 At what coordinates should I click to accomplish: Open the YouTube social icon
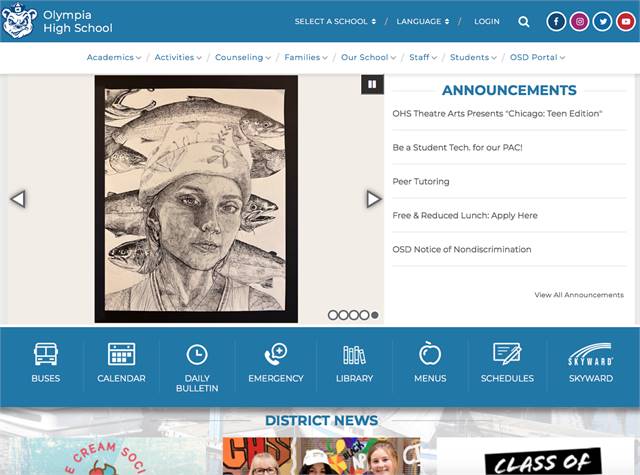626,22
